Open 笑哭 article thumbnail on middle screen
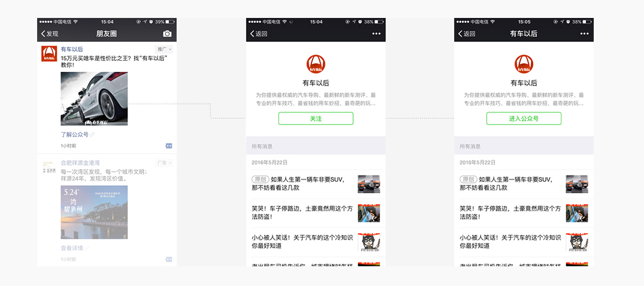Screen dimensions: 644x286 369,213
